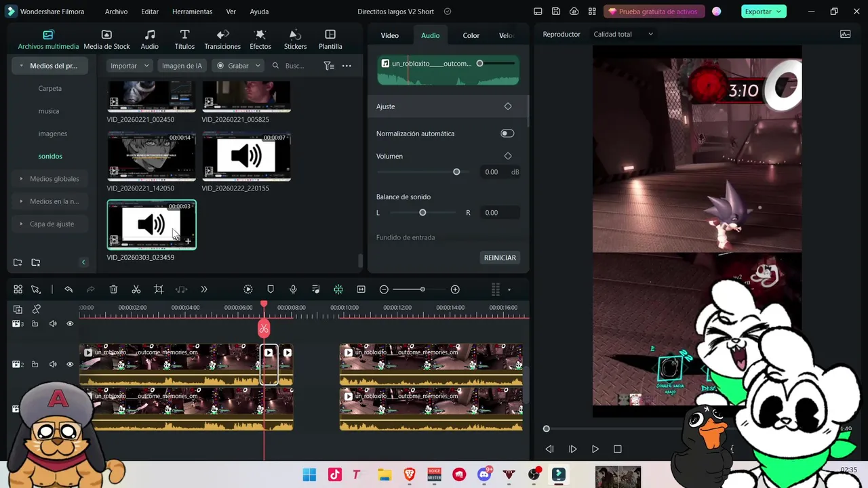This screenshot has width=868, height=488.
Task: Select the musica folder
Action: tap(49, 110)
